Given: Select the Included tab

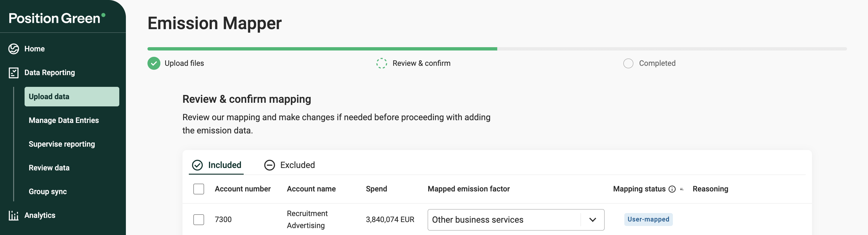Looking at the screenshot, I should click(x=217, y=165).
